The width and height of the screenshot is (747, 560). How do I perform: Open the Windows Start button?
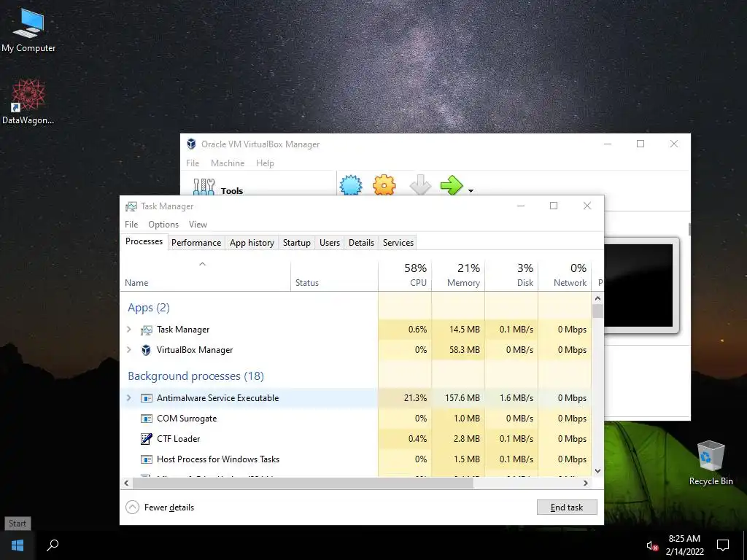pyautogui.click(x=18, y=545)
